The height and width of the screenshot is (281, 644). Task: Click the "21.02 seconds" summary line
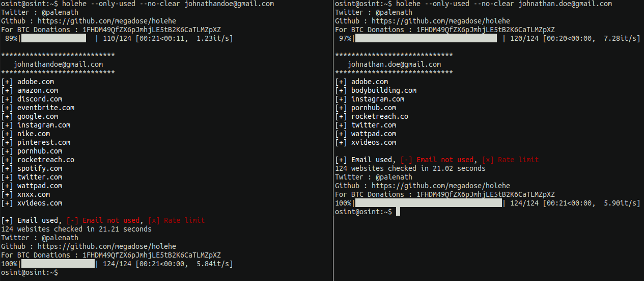[410, 168]
